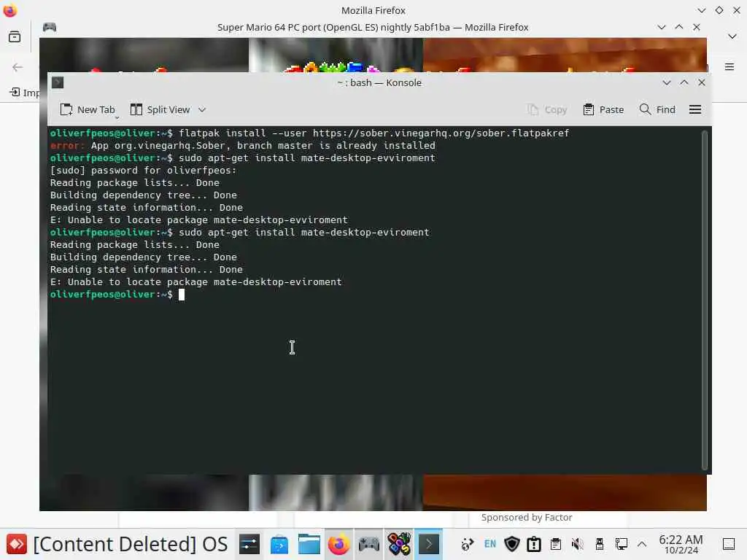747x560 pixels.
Task: Restore the outer Mozilla Firefox window
Action: tap(719, 10)
